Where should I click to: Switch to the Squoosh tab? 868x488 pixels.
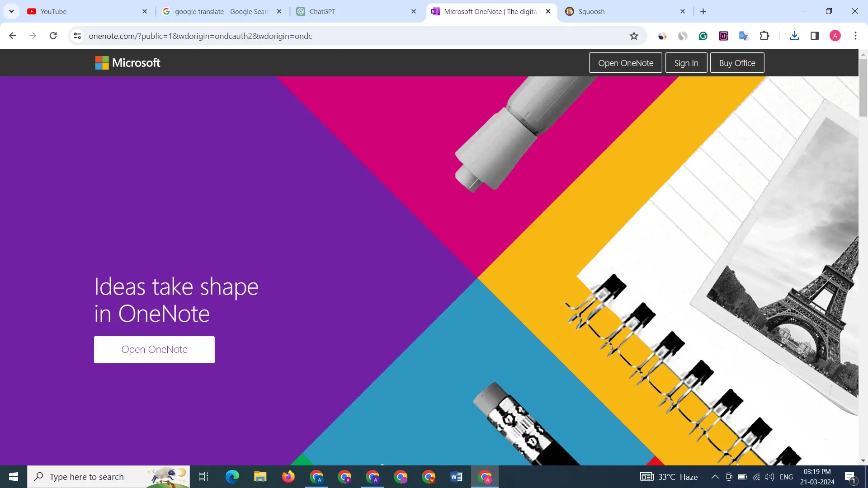pos(626,11)
